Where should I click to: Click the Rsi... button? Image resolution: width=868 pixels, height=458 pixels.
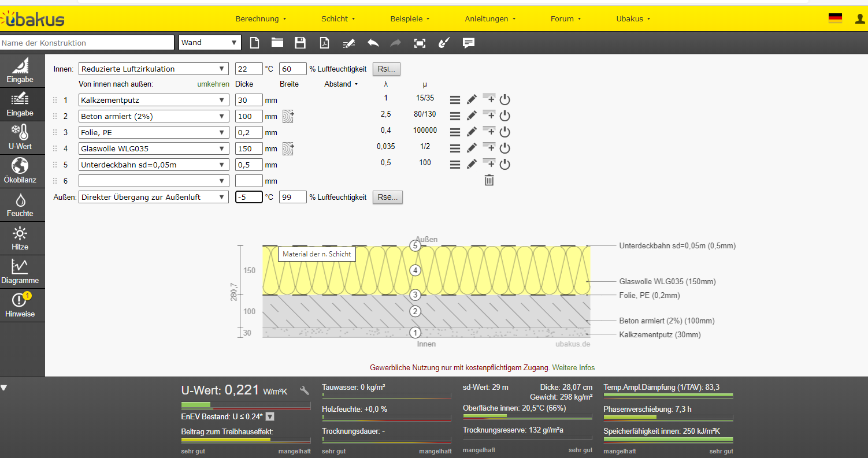(x=386, y=69)
